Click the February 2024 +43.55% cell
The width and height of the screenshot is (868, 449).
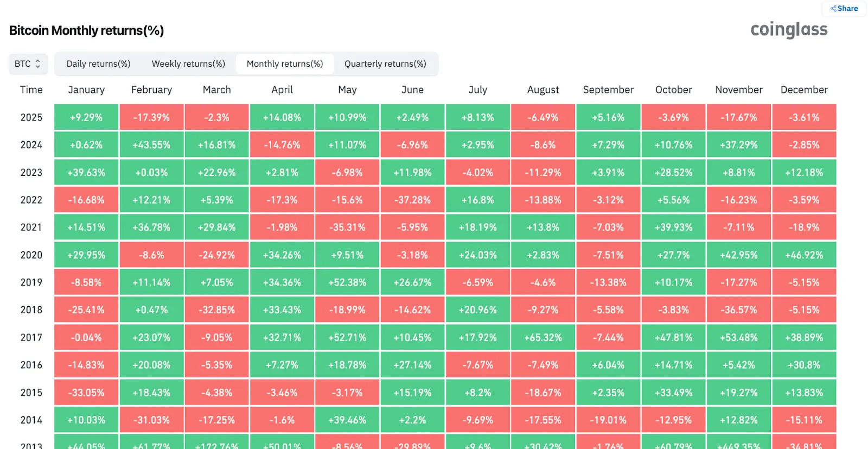151,144
